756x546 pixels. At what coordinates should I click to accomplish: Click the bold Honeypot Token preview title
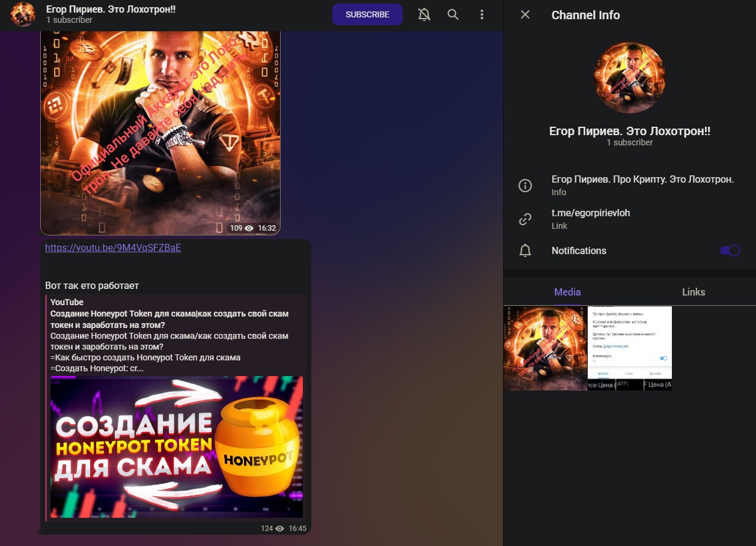click(169, 320)
